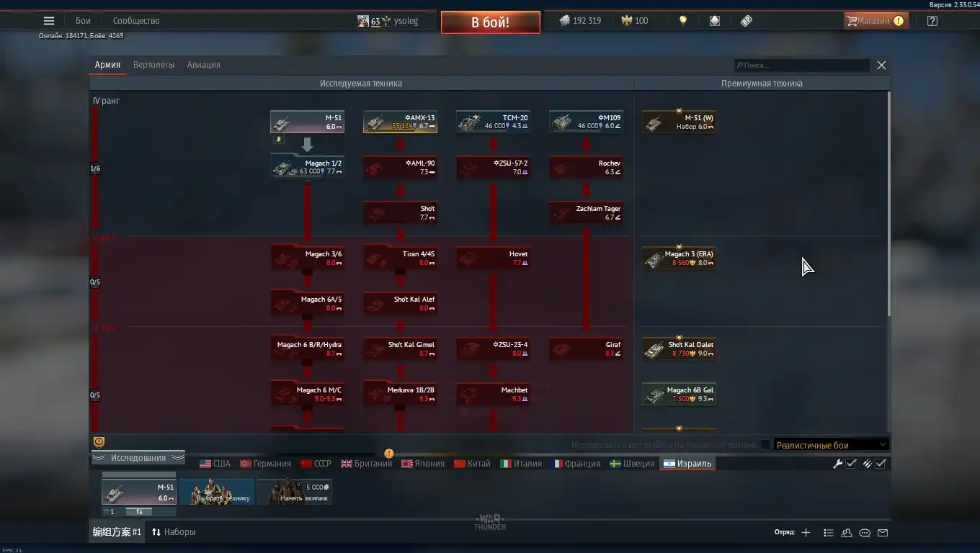Select M-51 in the crew slot bar
This screenshot has width=980, height=553.
[x=139, y=492]
